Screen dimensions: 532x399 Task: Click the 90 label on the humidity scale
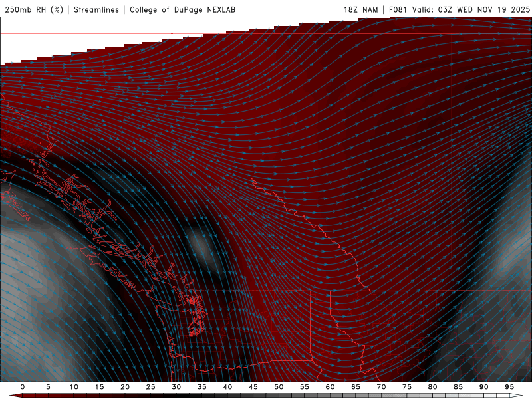coord(483,387)
